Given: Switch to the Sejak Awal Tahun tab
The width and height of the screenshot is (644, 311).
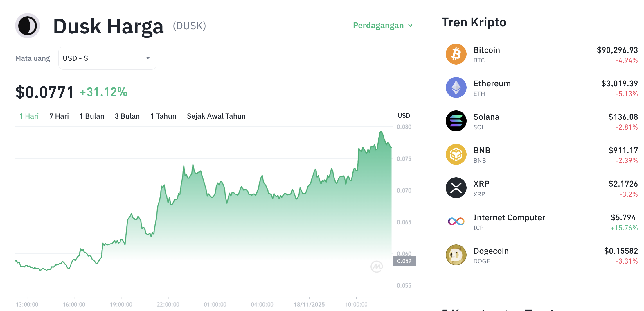Looking at the screenshot, I should coord(216,116).
